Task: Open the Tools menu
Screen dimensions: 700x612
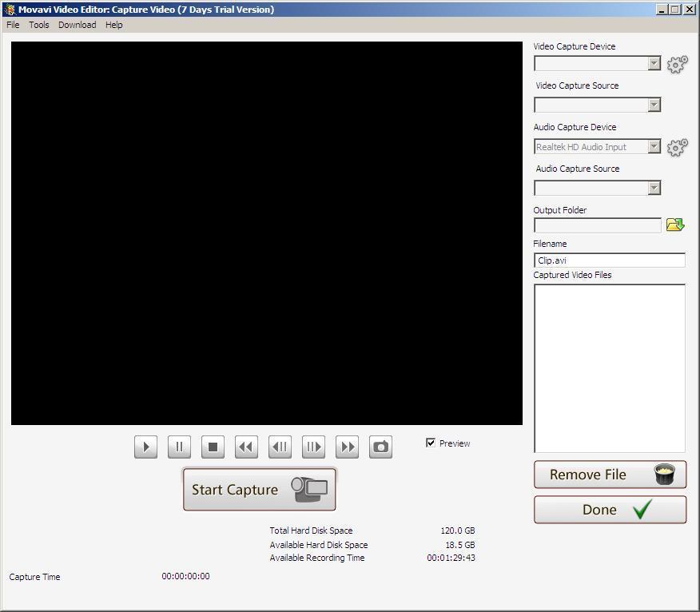Action: click(38, 25)
